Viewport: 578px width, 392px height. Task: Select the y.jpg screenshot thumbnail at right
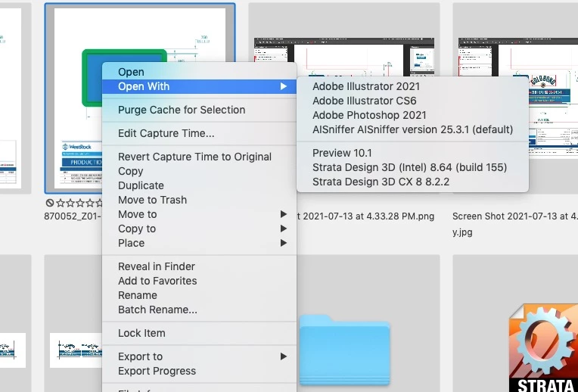516,98
